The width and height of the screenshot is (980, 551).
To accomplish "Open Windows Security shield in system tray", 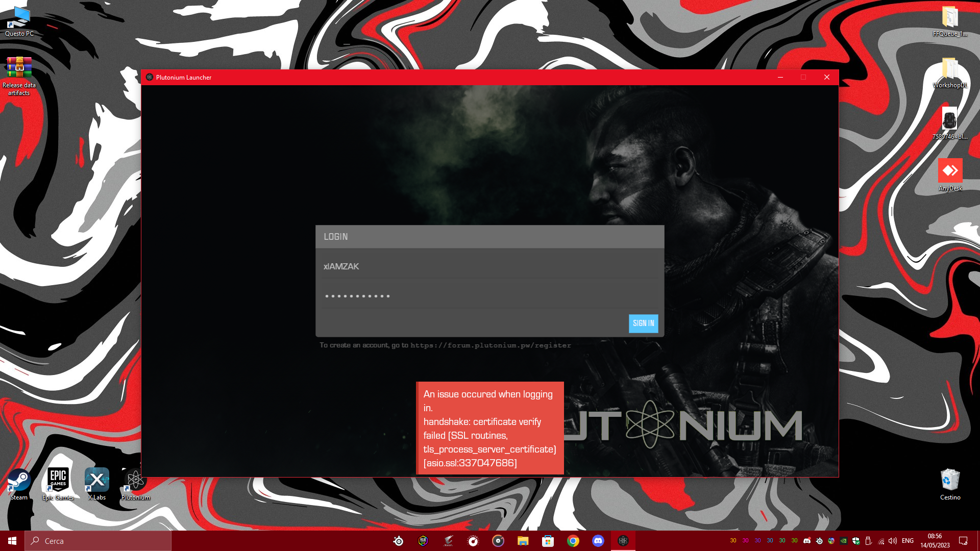I will [856, 541].
